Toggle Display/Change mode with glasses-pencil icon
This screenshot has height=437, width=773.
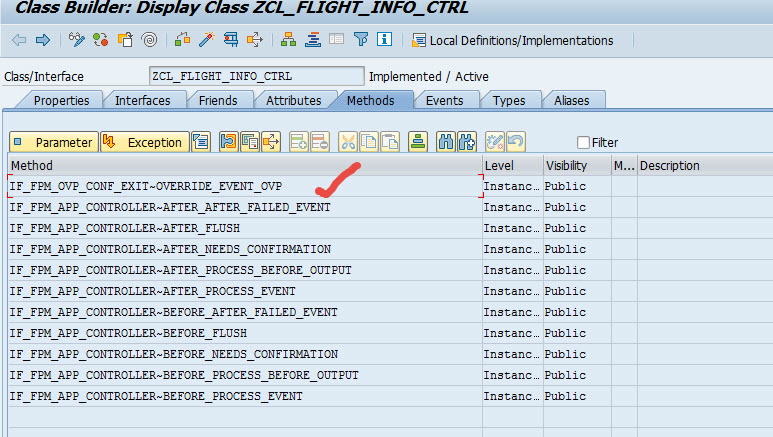point(76,39)
